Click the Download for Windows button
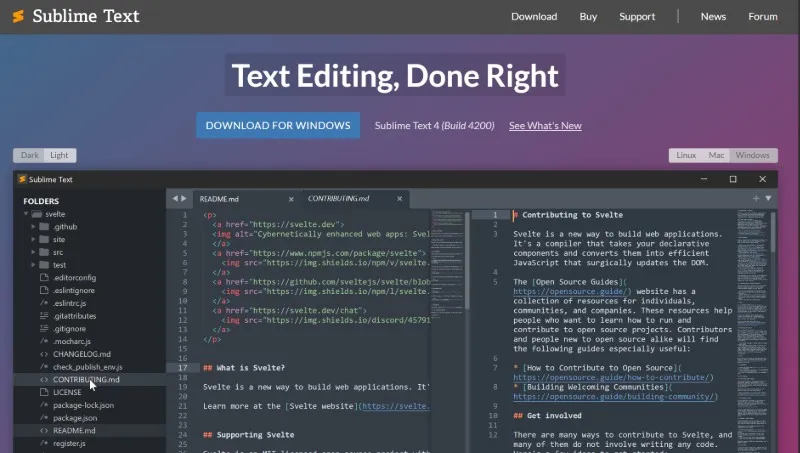Image resolution: width=800 pixels, height=453 pixels. (x=278, y=125)
